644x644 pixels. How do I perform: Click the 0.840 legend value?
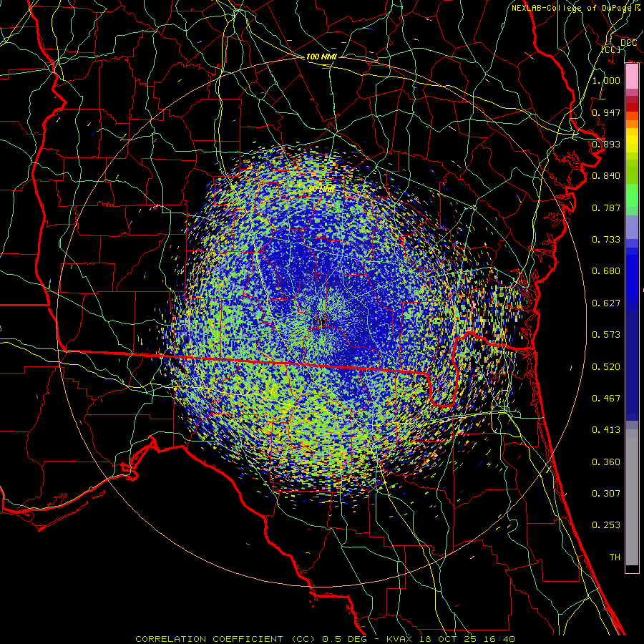[606, 176]
